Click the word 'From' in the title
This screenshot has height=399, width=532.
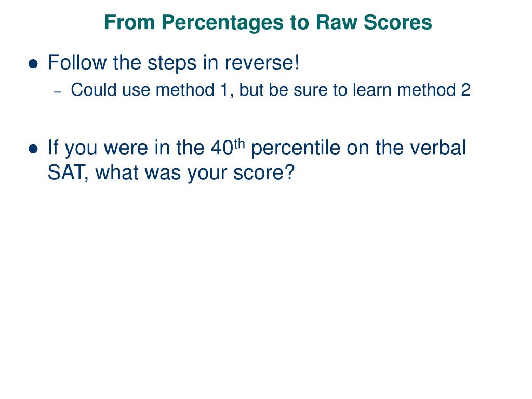point(129,22)
